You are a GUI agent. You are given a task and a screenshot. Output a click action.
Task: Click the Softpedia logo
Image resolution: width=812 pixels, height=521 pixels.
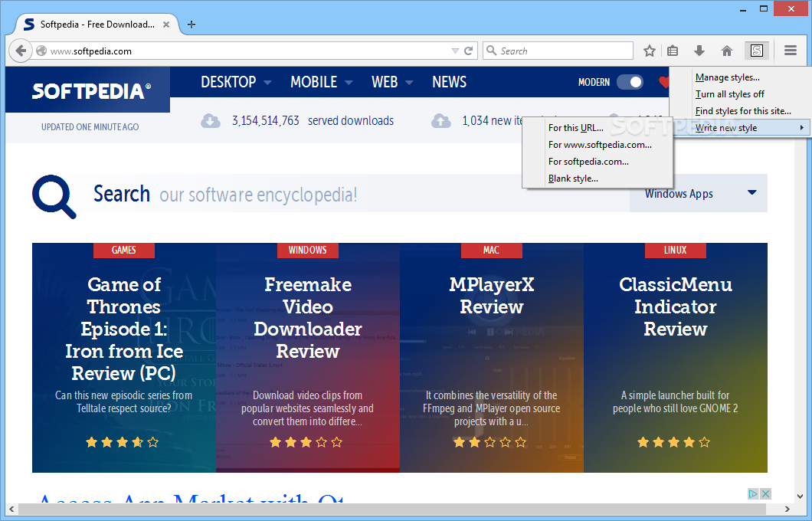pos(91,91)
